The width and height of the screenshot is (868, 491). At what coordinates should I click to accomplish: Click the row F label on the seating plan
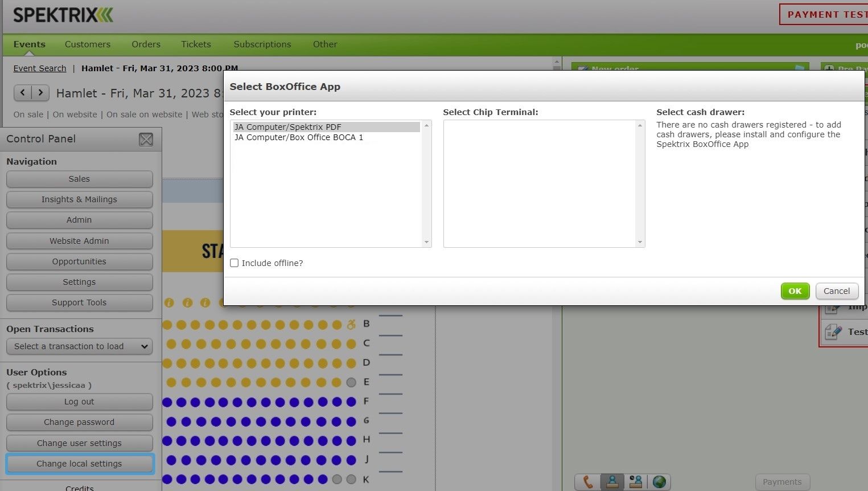(366, 402)
